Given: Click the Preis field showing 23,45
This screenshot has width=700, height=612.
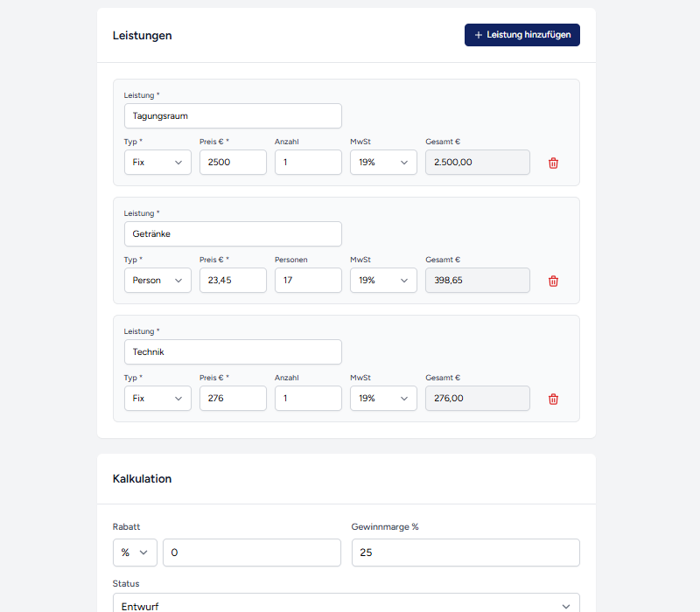Looking at the screenshot, I should point(233,280).
